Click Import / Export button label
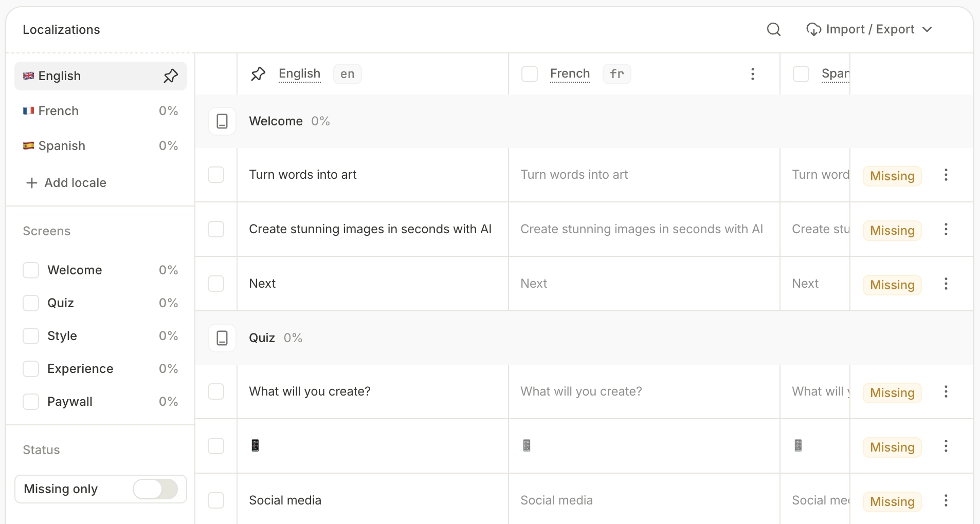The width and height of the screenshot is (980, 524). click(x=870, y=29)
